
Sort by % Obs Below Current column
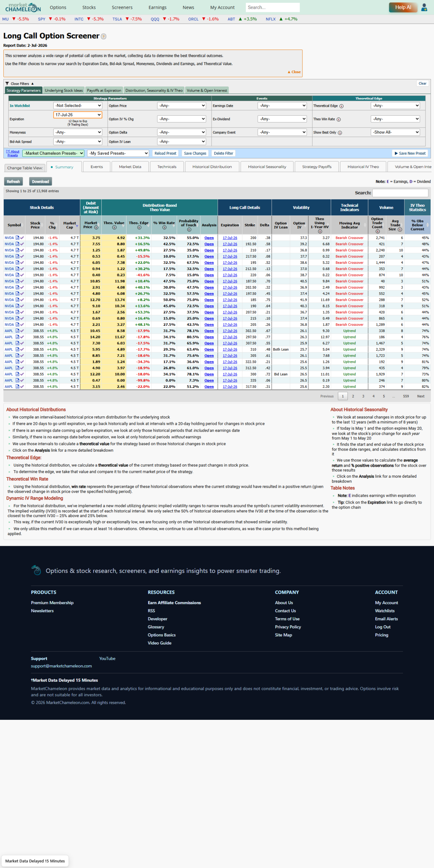click(x=417, y=225)
